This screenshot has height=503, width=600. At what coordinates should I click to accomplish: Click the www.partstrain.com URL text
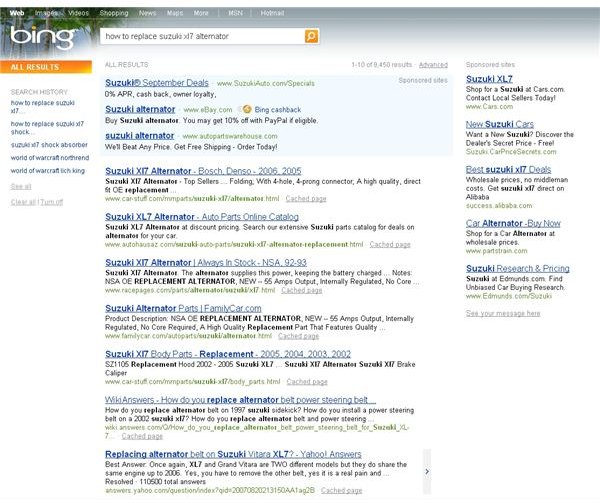coord(496,251)
